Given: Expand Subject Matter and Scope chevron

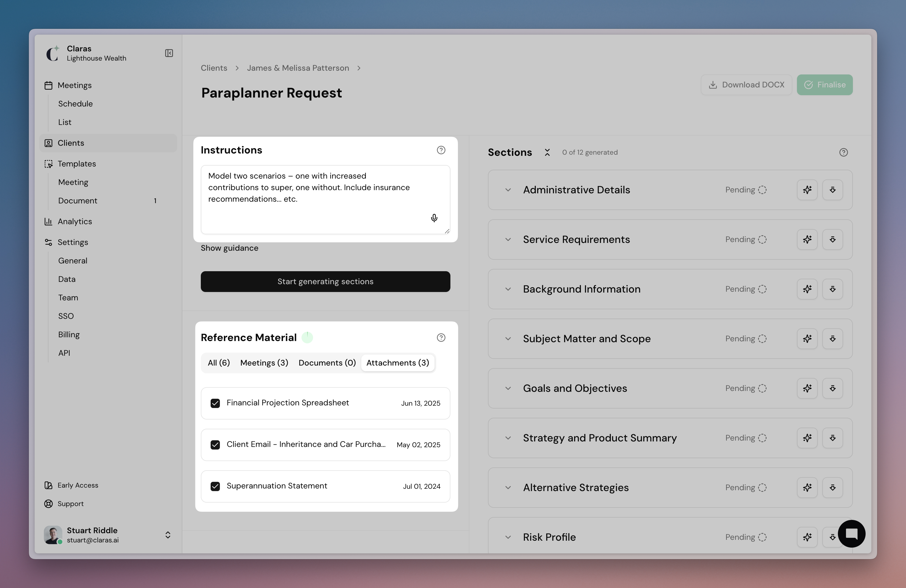Looking at the screenshot, I should click(x=508, y=339).
